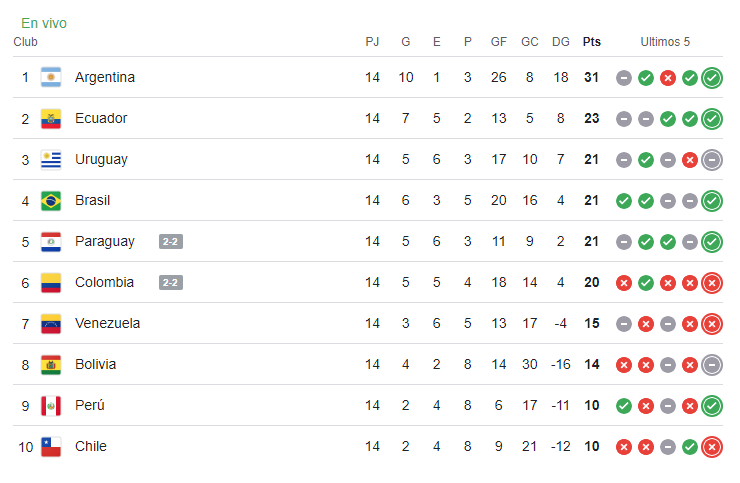Click the Ecuador flag icon

(x=51, y=118)
